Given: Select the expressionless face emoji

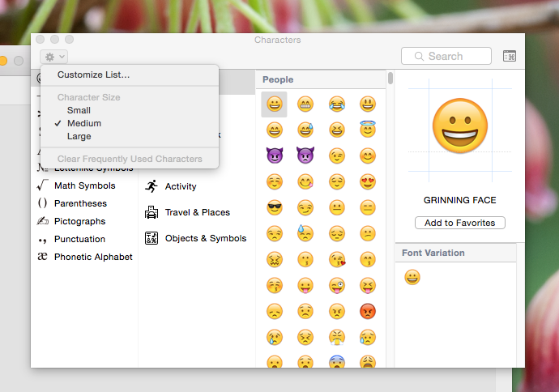Looking at the screenshot, I should click(368, 208).
